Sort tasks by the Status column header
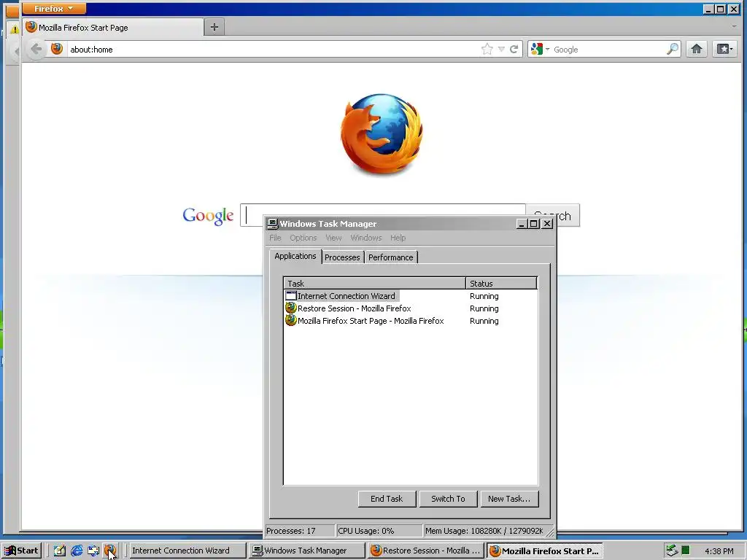 point(501,284)
